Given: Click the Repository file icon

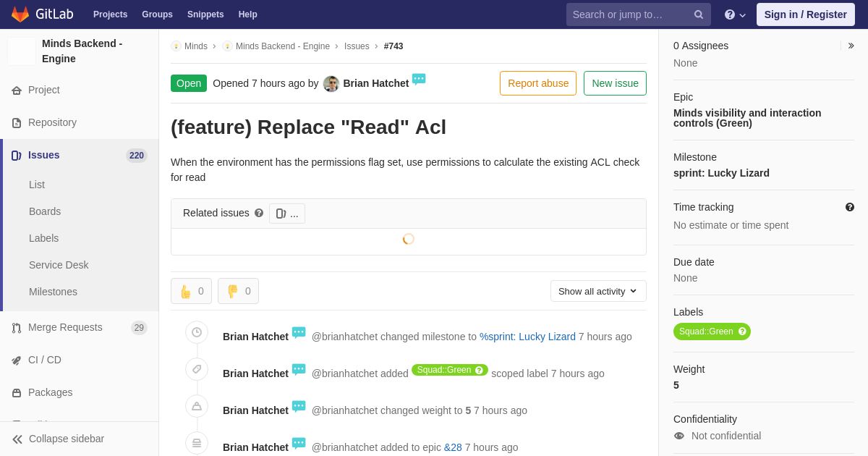Looking at the screenshot, I should click(17, 123).
